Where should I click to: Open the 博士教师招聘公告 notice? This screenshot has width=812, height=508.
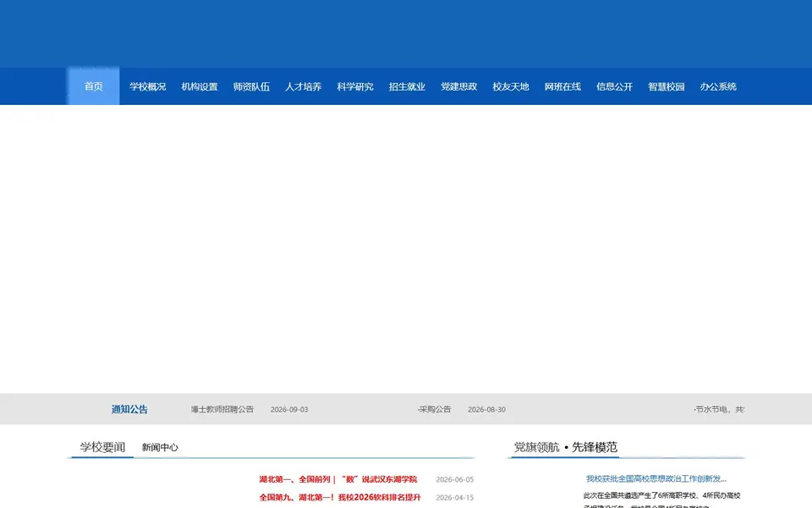222,409
